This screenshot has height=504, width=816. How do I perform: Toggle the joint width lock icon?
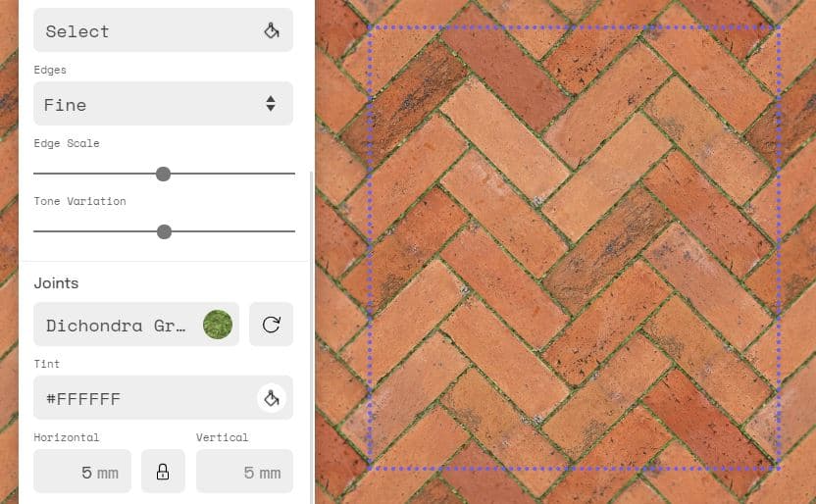163,472
